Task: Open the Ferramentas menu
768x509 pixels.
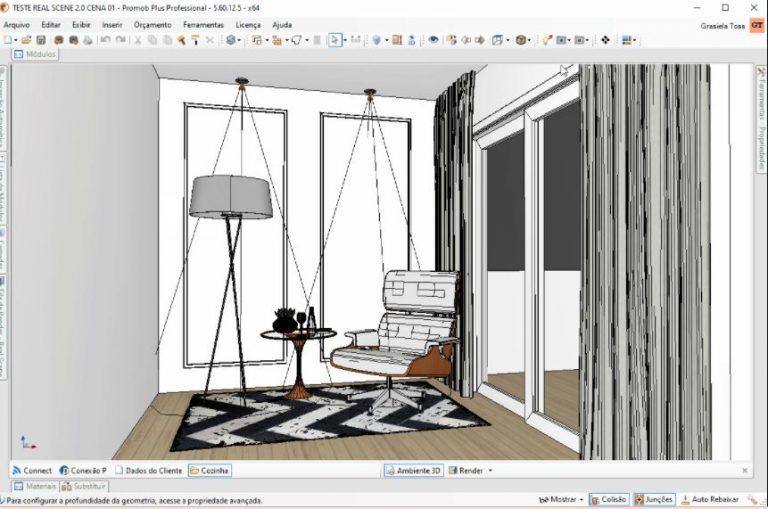Action: coord(203,24)
